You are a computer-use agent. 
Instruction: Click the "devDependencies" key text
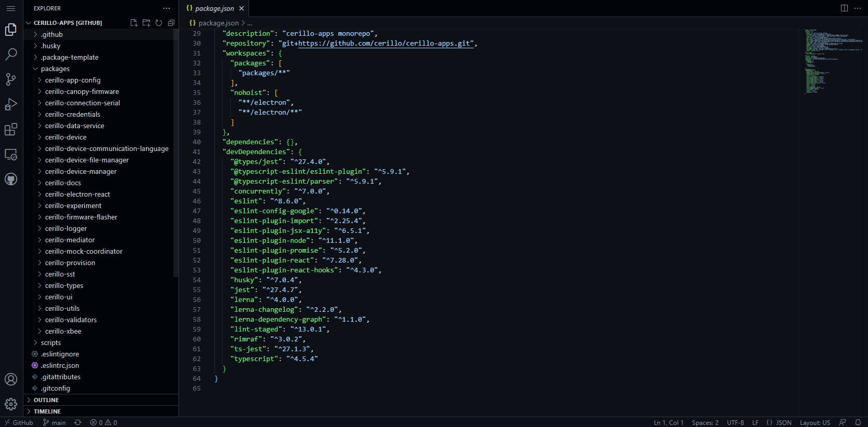[x=256, y=152]
